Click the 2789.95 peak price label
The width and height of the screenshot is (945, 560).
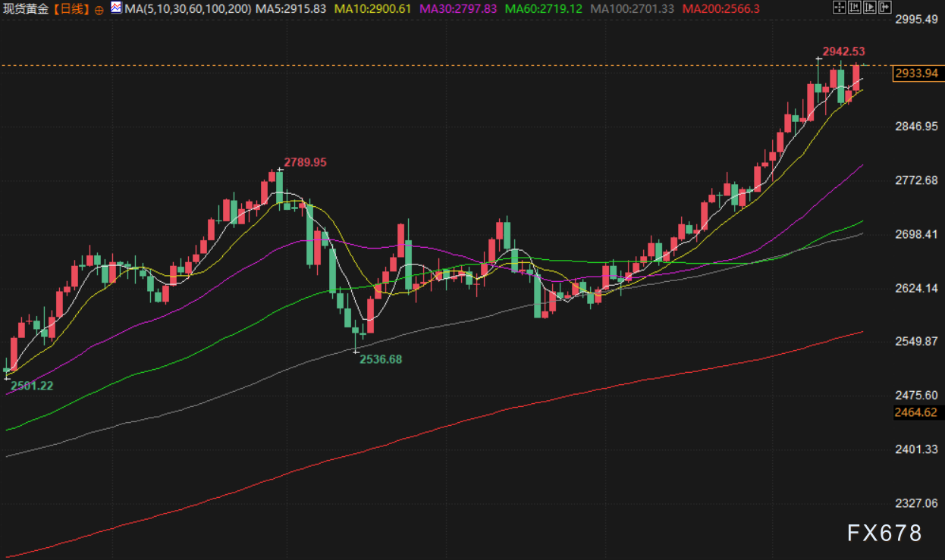pos(305,162)
